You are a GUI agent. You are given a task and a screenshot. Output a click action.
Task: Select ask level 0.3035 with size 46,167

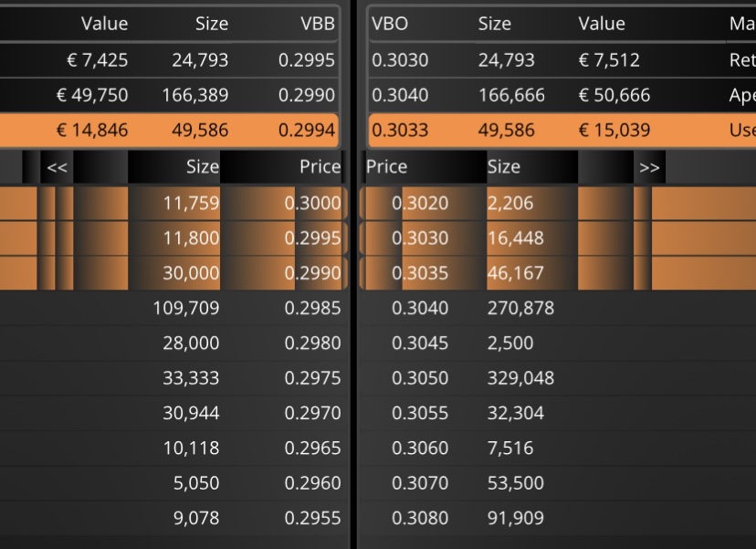point(558,273)
